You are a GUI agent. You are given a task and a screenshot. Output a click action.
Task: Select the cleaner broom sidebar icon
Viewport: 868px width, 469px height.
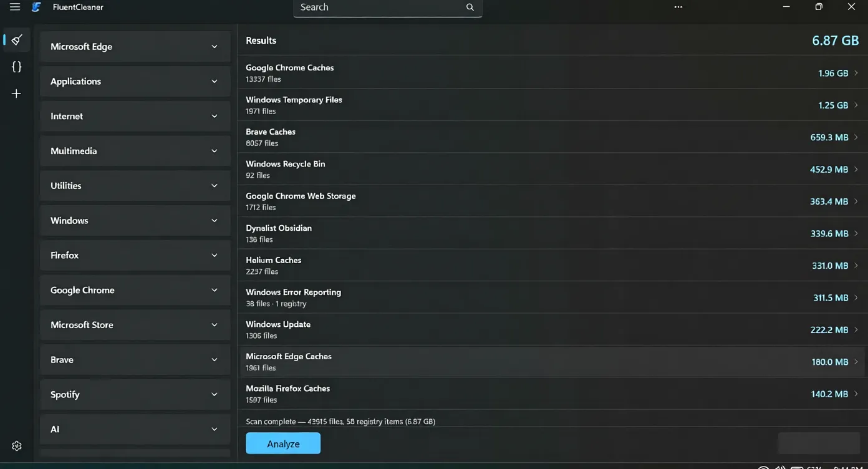17,40
